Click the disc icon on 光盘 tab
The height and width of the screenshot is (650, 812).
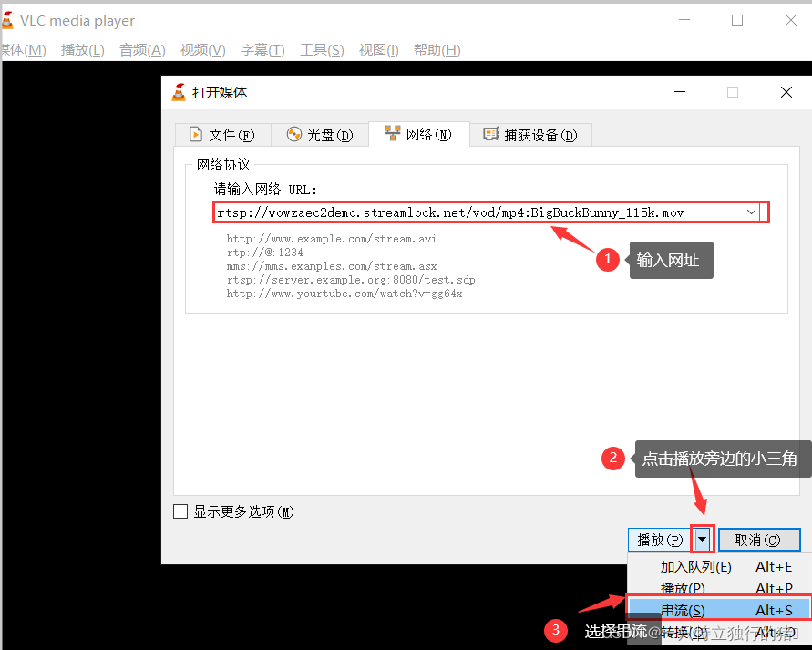pos(294,135)
